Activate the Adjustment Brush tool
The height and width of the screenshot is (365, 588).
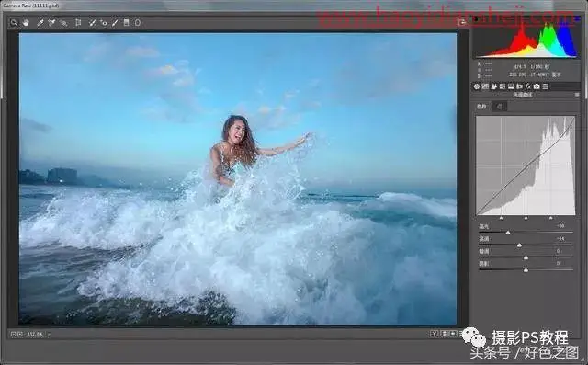pos(115,23)
